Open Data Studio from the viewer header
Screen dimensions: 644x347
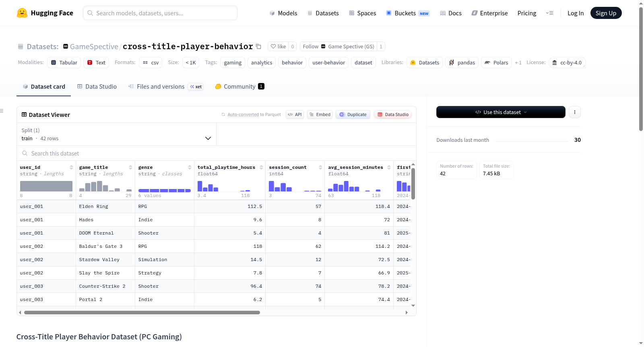[393, 114]
